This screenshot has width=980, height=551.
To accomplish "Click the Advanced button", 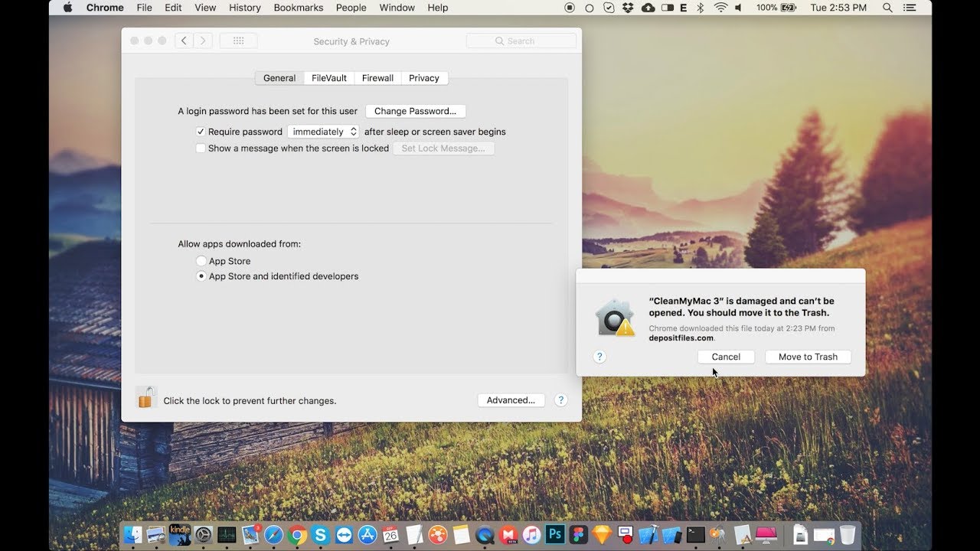I will click(511, 400).
